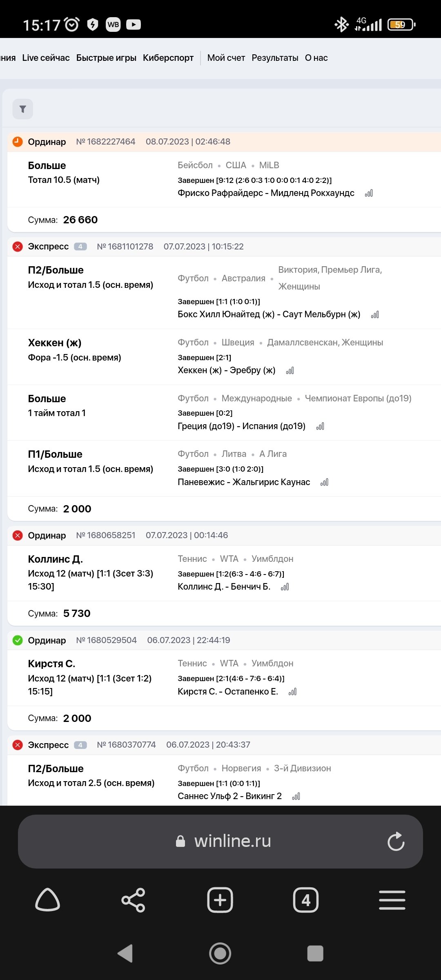The height and width of the screenshot is (980, 441).
Task: Open Мой счет page
Action: [x=226, y=58]
